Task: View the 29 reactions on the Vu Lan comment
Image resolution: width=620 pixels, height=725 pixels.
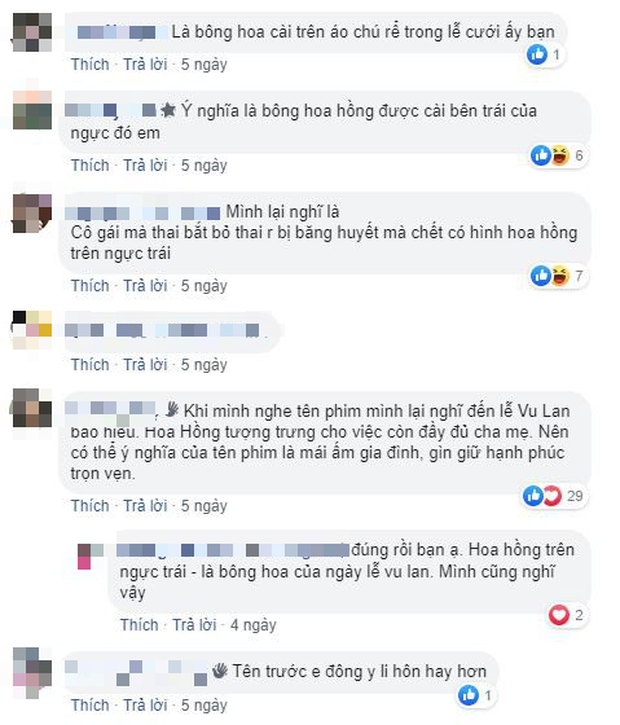Action: [x=553, y=496]
